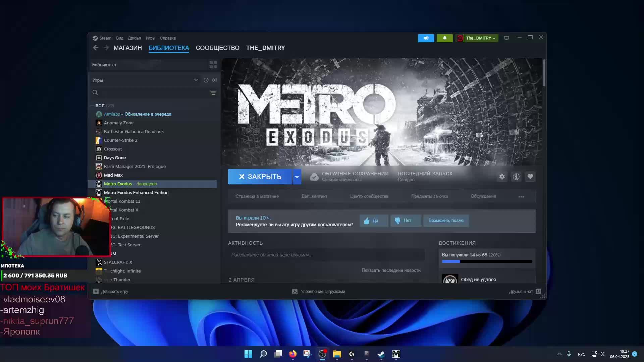The width and height of the screenshot is (644, 362).
Task: Open the 'Друзья' menu
Action: [x=135, y=38]
